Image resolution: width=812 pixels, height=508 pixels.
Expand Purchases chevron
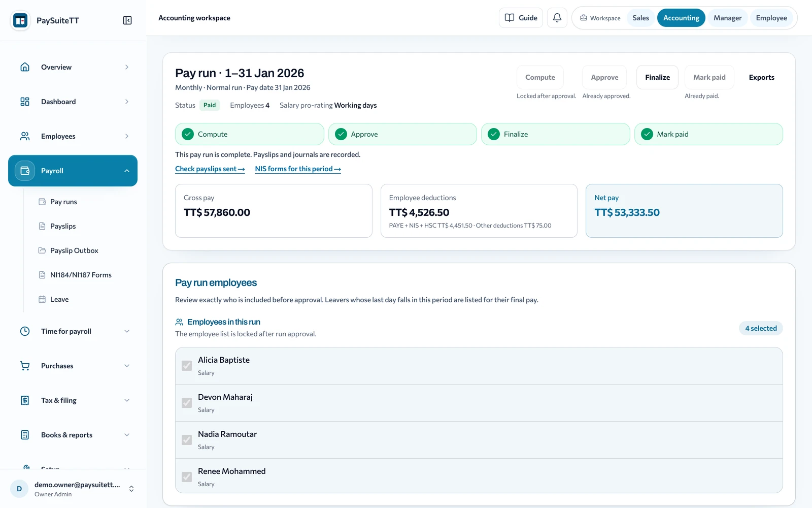pyautogui.click(x=127, y=366)
